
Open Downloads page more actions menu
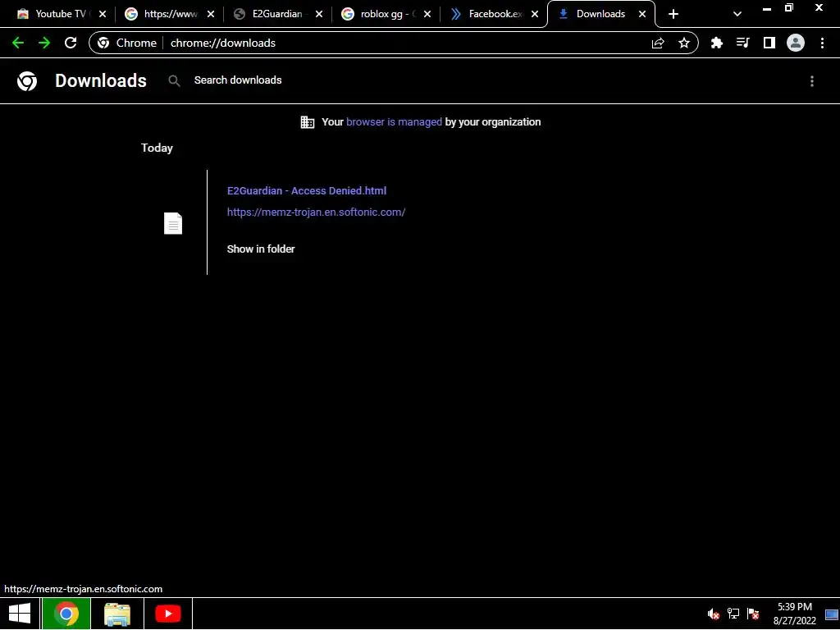point(812,81)
